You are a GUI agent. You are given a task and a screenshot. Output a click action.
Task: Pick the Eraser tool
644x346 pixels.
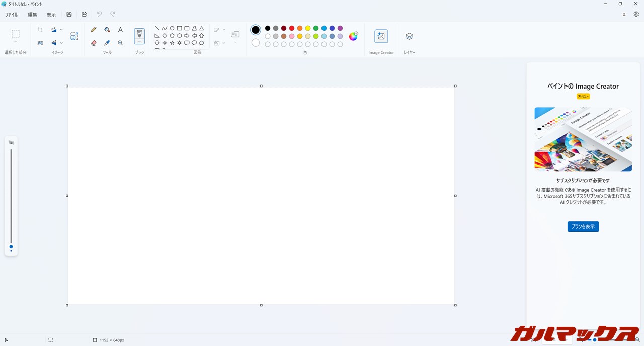click(94, 43)
